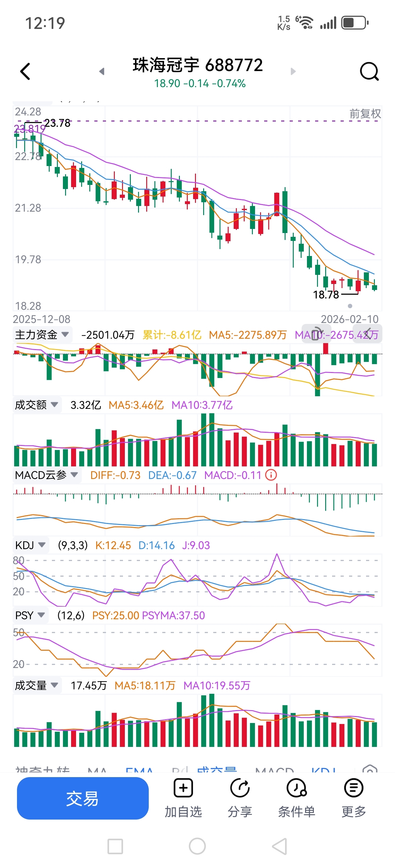
Task: Tap the -2501.04万 main fund value
Action: click(x=108, y=335)
